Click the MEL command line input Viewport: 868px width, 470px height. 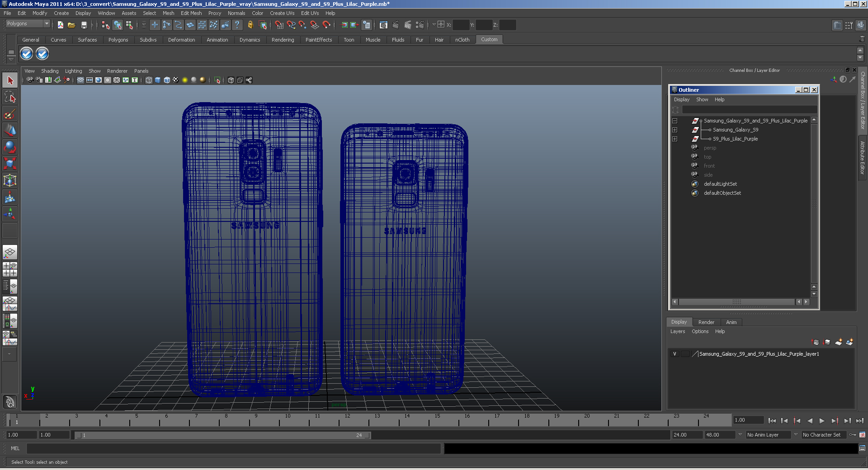tap(233, 448)
